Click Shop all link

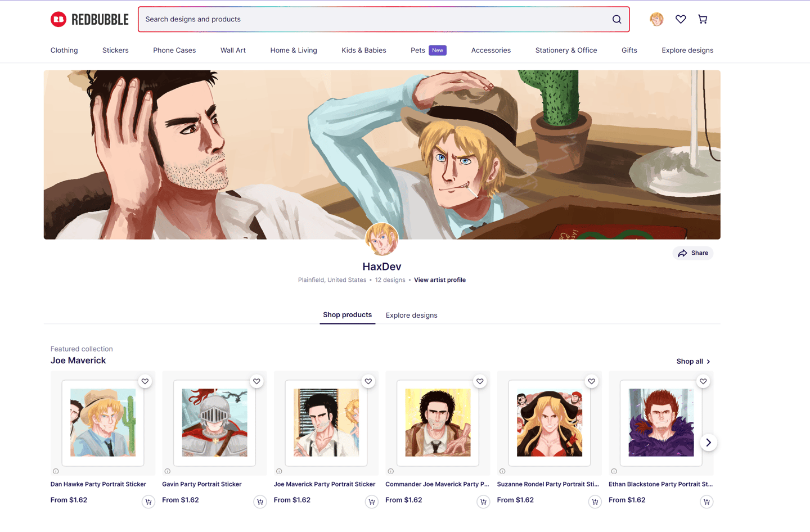pos(694,362)
